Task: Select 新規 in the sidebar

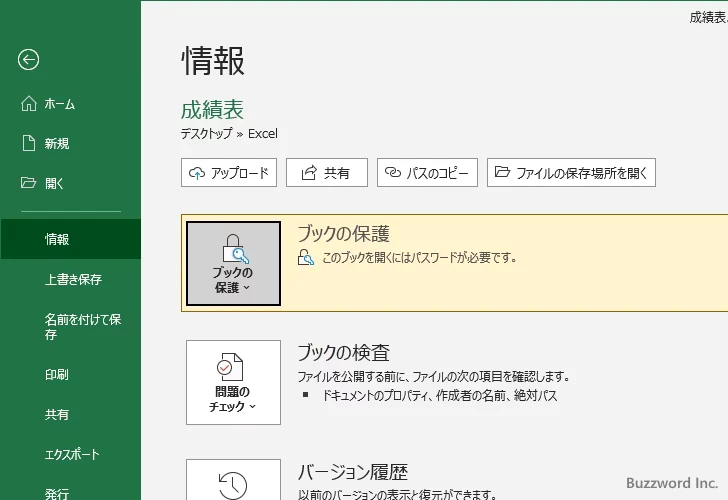Action: [71, 143]
